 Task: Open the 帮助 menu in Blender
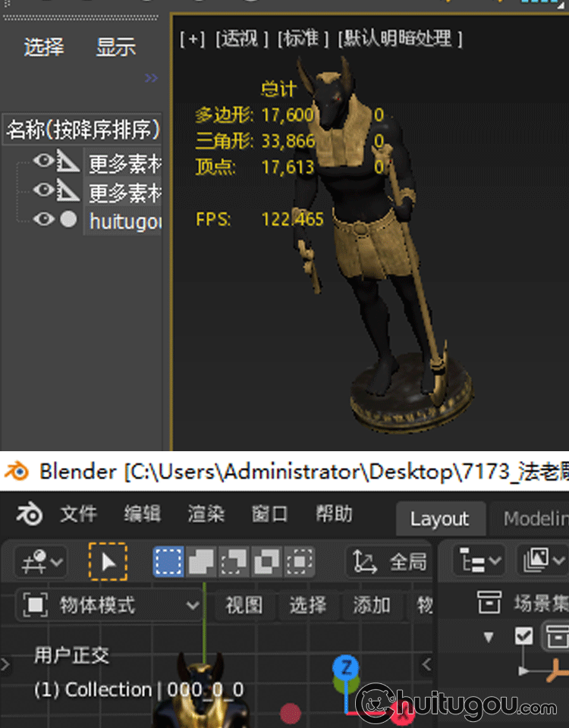point(334,514)
